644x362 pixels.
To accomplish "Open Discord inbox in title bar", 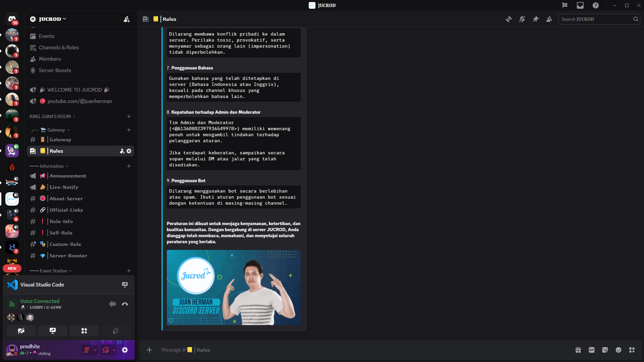I will [580, 5].
